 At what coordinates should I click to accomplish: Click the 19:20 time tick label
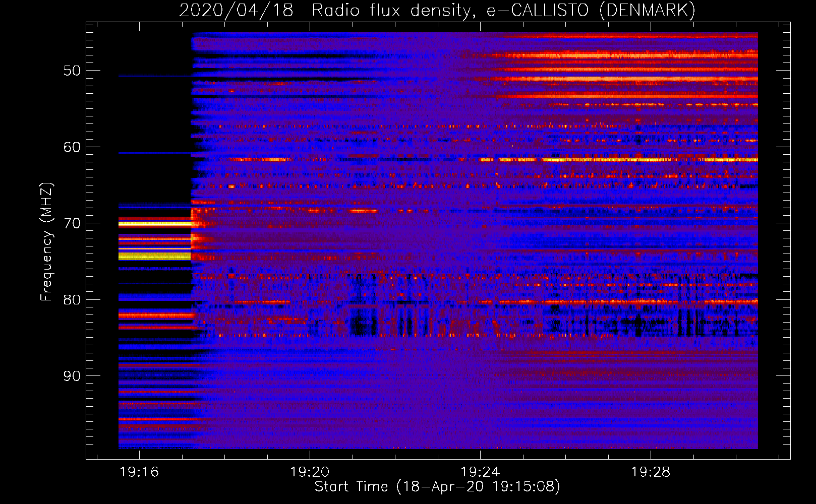pyautogui.click(x=310, y=472)
